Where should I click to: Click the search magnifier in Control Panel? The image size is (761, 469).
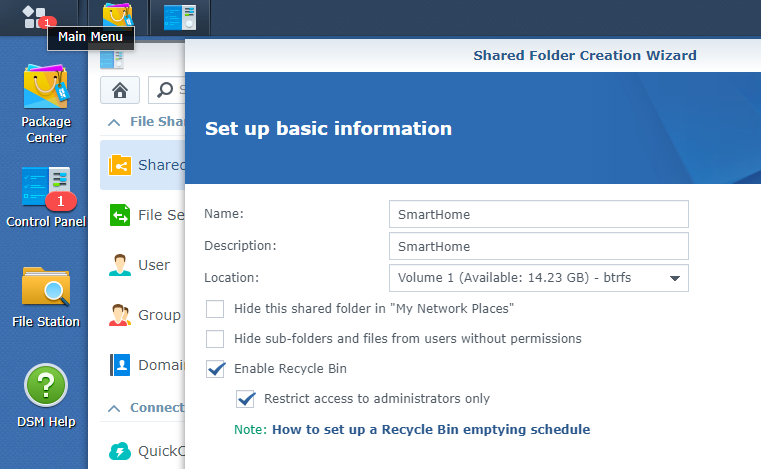[x=165, y=90]
